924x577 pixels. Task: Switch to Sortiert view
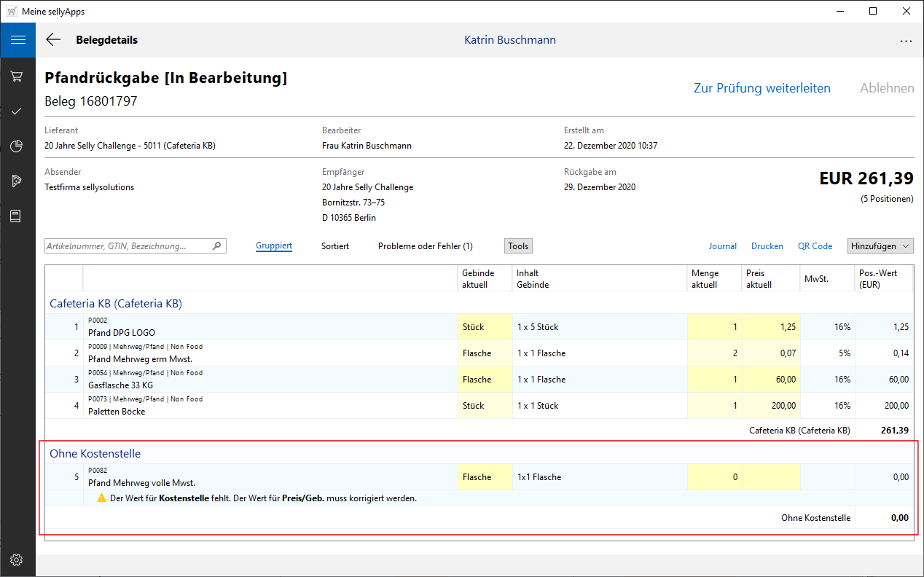(x=335, y=246)
